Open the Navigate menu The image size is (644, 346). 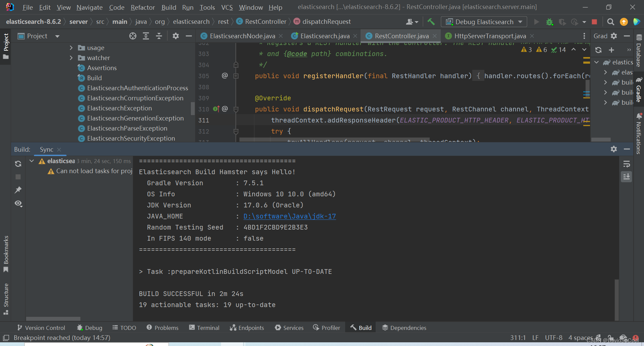pyautogui.click(x=90, y=7)
